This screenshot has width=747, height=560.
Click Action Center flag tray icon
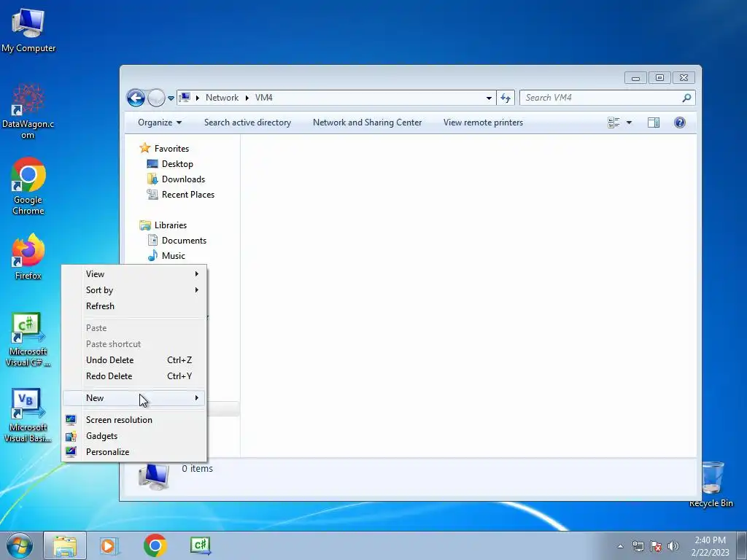coord(656,546)
